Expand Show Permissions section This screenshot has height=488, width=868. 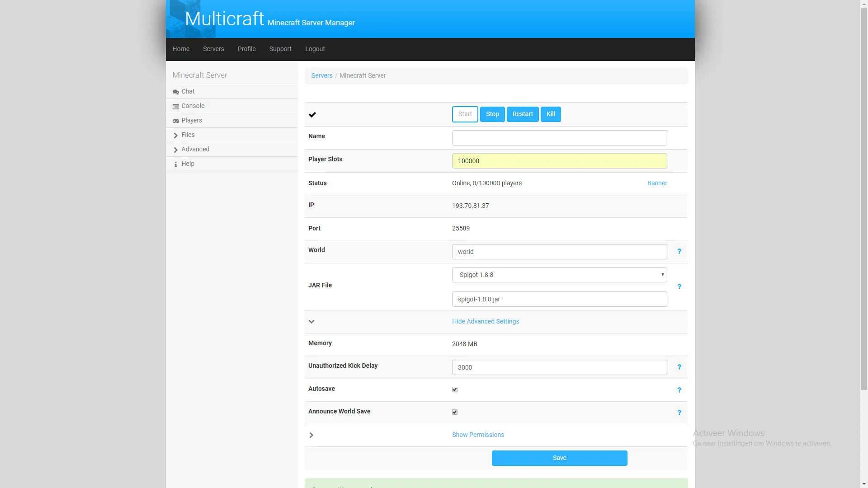(x=478, y=435)
